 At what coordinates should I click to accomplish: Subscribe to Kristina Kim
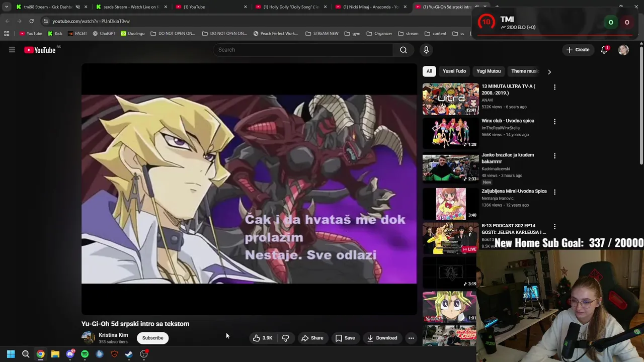click(152, 338)
